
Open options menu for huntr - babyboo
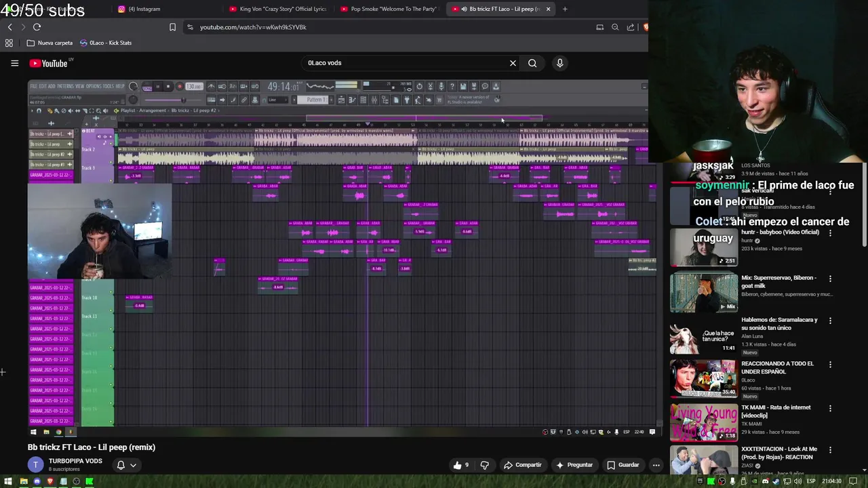pyautogui.click(x=830, y=233)
